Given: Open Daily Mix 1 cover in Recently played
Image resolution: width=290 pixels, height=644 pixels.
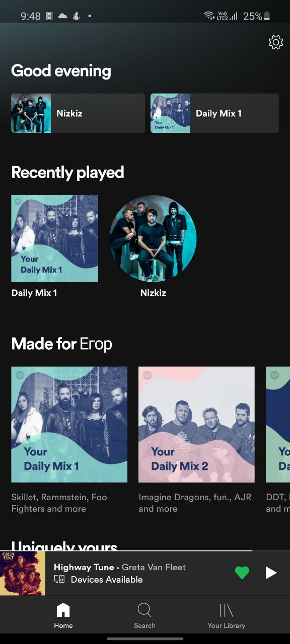Looking at the screenshot, I should point(55,238).
